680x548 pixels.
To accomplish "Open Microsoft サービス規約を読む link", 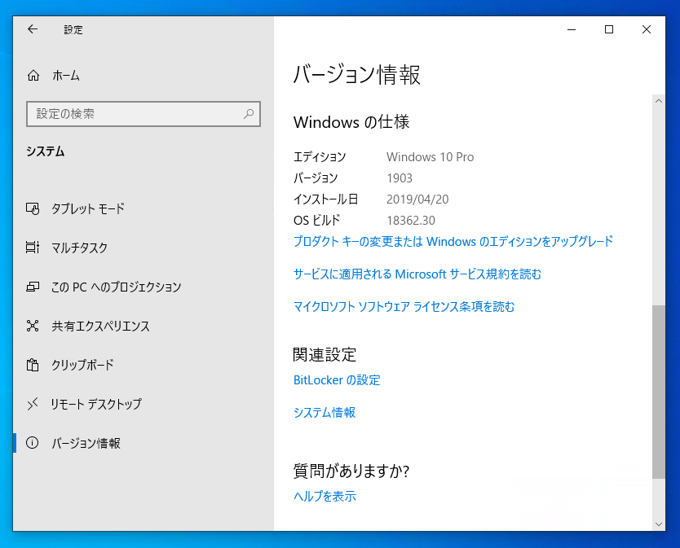I will click(417, 274).
